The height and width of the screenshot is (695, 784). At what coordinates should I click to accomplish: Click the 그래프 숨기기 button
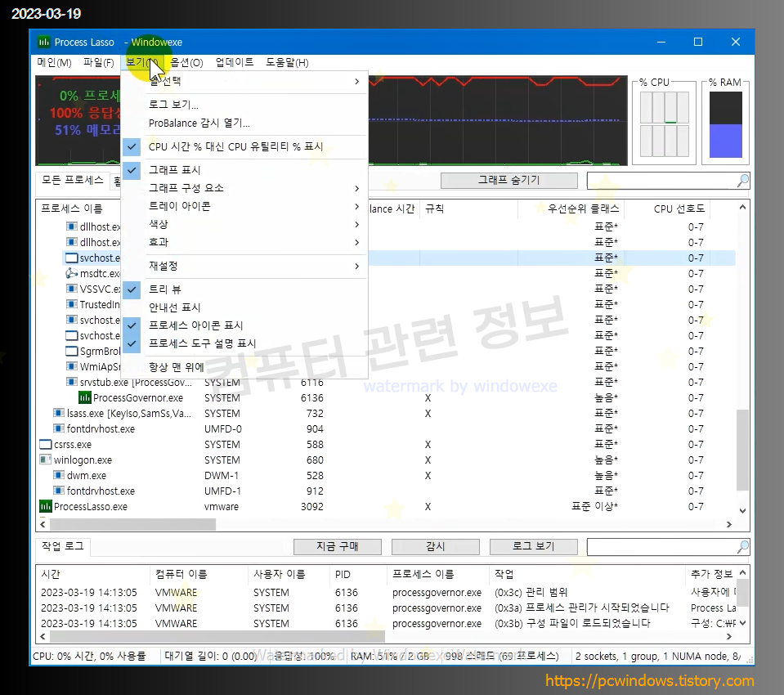click(509, 180)
